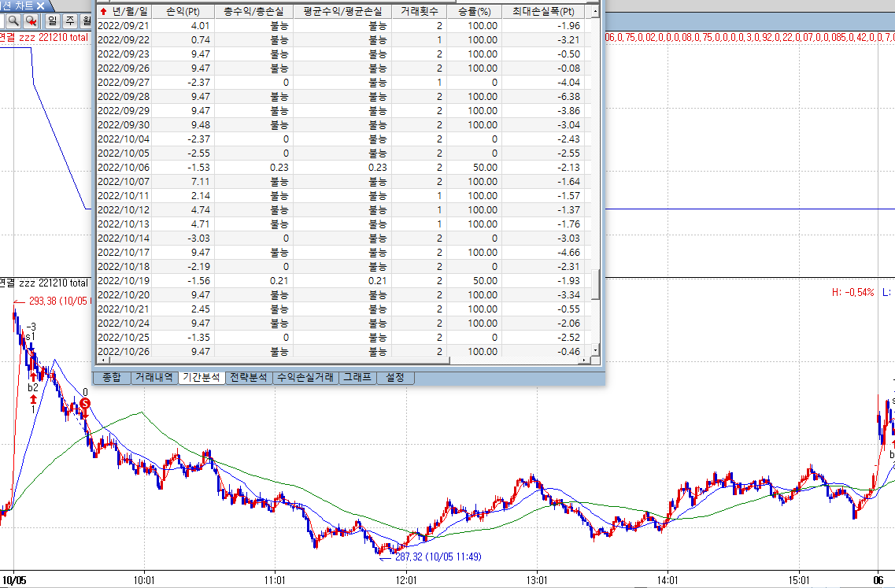Click the table's scroll down arrow
Image resolution: width=895 pixels, height=588 pixels.
[x=596, y=349]
